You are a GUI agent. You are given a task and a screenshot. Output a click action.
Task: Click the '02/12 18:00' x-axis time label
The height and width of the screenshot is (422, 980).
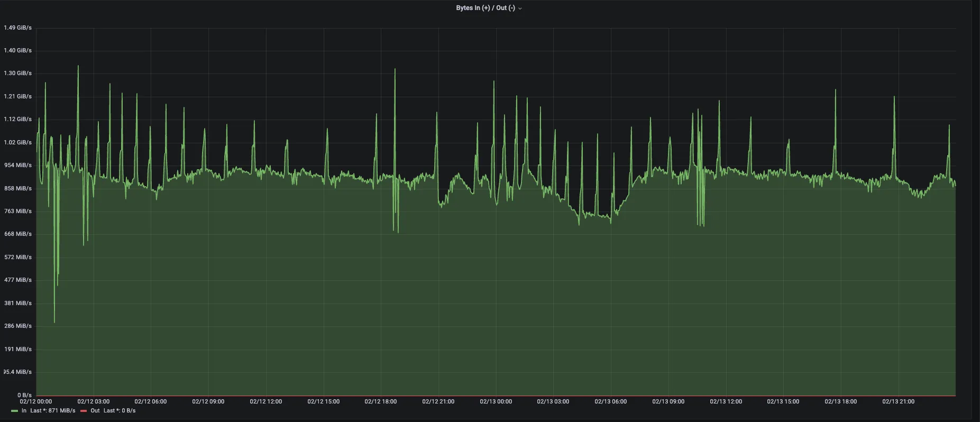380,401
